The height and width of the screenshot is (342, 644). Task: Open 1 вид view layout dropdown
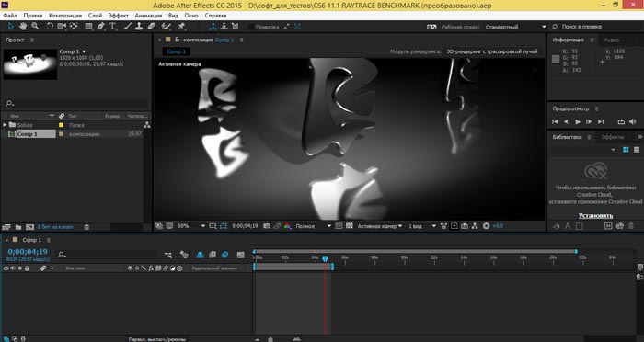click(422, 226)
